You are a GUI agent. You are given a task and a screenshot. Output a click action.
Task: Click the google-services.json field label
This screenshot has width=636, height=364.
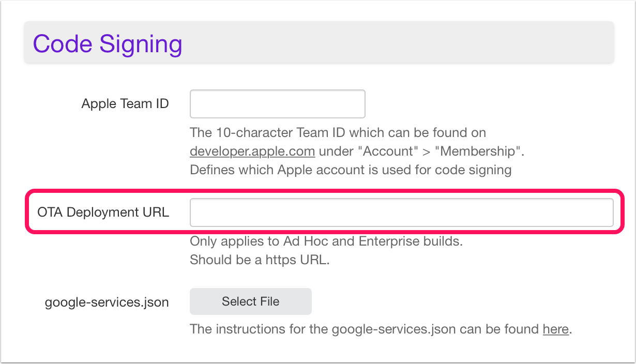(x=107, y=302)
